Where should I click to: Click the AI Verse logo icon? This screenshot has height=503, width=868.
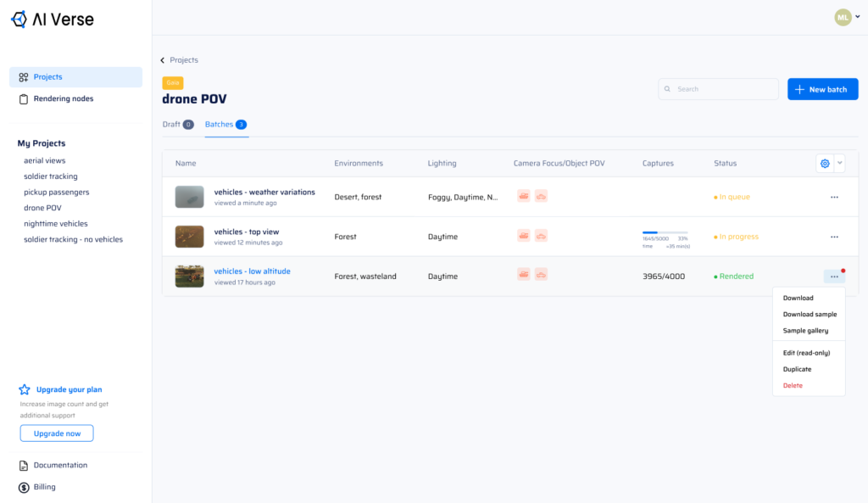[x=19, y=19]
